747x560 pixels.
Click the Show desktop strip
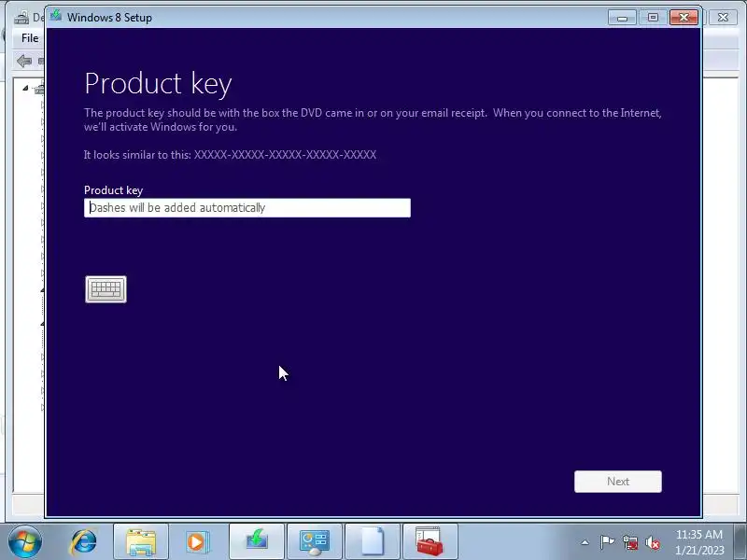coord(740,542)
